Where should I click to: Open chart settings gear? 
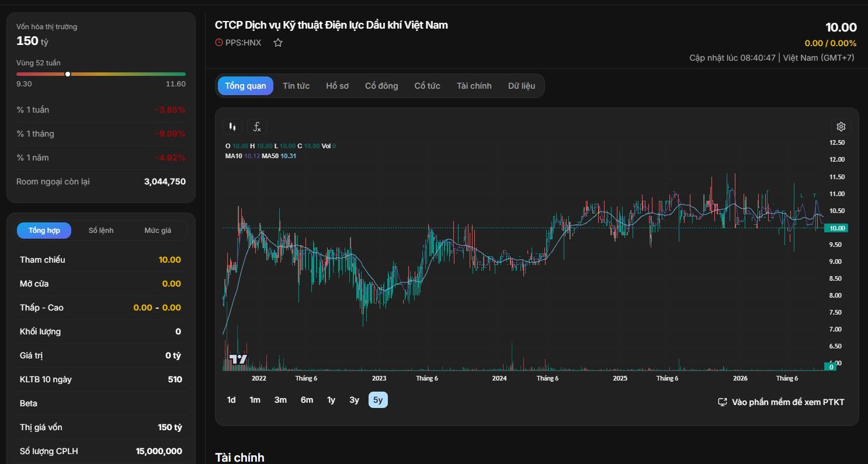click(841, 127)
